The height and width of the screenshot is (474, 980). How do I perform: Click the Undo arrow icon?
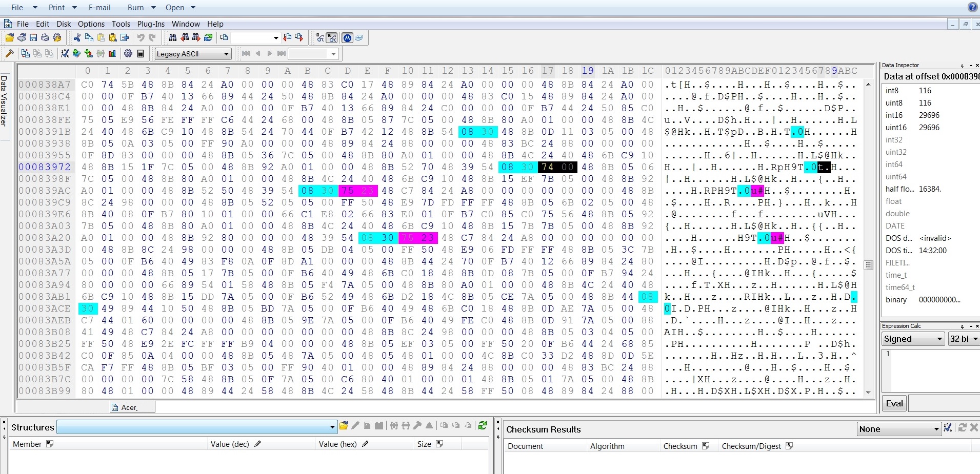[141, 37]
